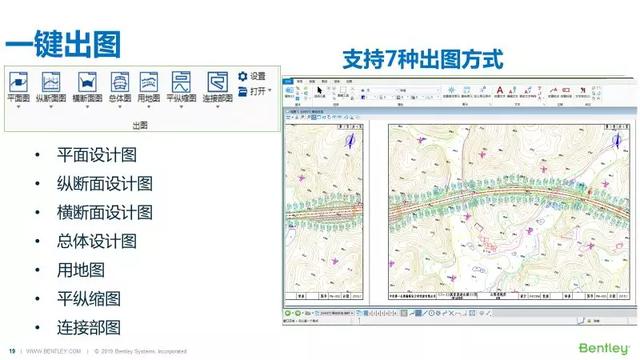Click the north arrow compass in right drawing
This screenshot has height=360, width=640.
(x=617, y=141)
